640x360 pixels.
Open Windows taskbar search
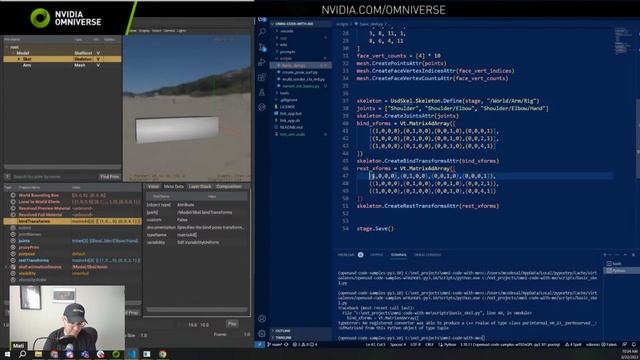click(22, 354)
